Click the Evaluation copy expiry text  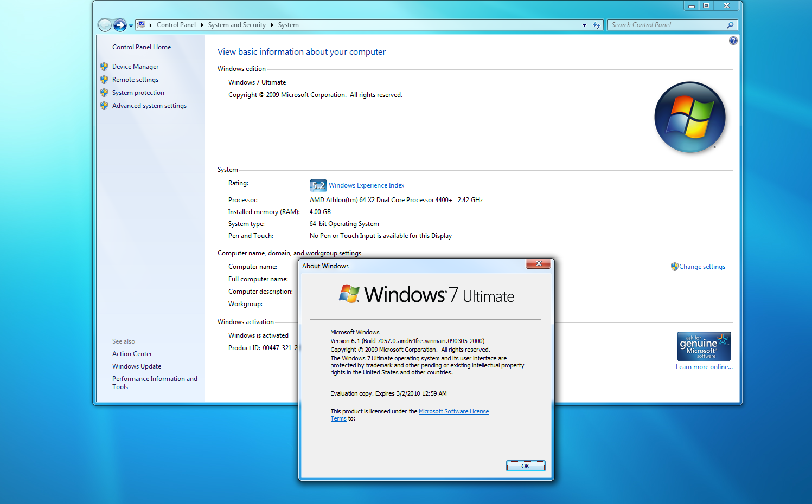coord(388,393)
